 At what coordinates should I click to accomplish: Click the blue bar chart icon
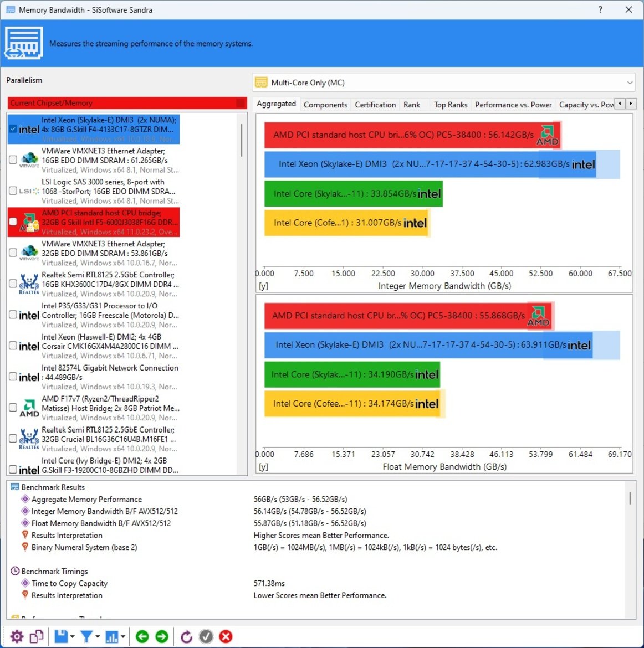pos(112,636)
